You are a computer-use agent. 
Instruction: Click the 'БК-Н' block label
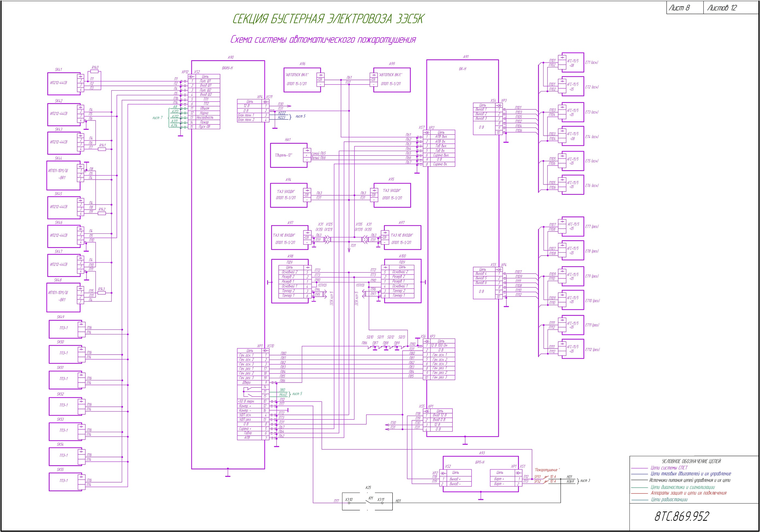click(x=463, y=69)
